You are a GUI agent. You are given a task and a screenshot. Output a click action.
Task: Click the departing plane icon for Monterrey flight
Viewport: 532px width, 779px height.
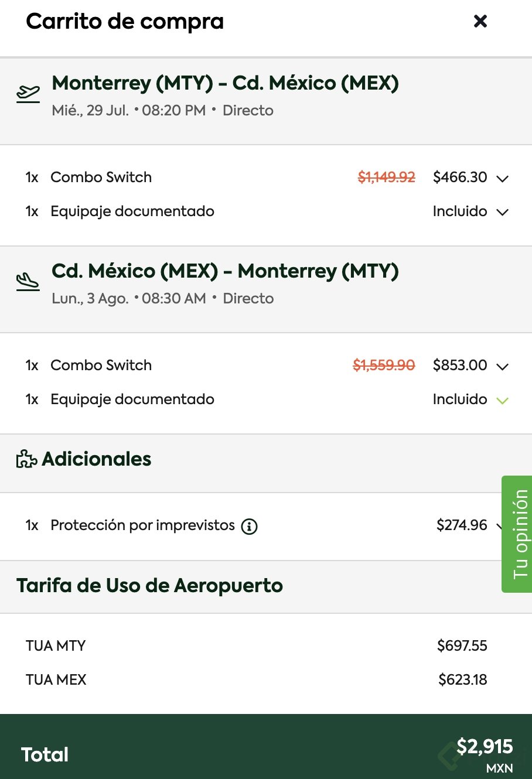tap(28, 94)
